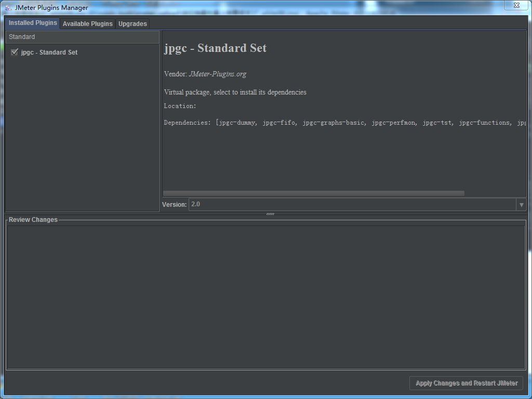Click the JMeter feather icon in title bar
532x399 pixels.
point(8,7)
